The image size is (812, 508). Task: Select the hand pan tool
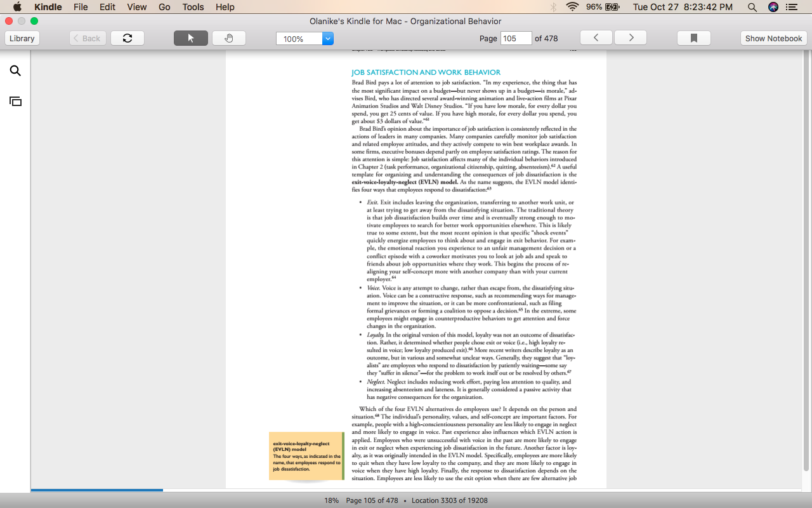point(229,38)
